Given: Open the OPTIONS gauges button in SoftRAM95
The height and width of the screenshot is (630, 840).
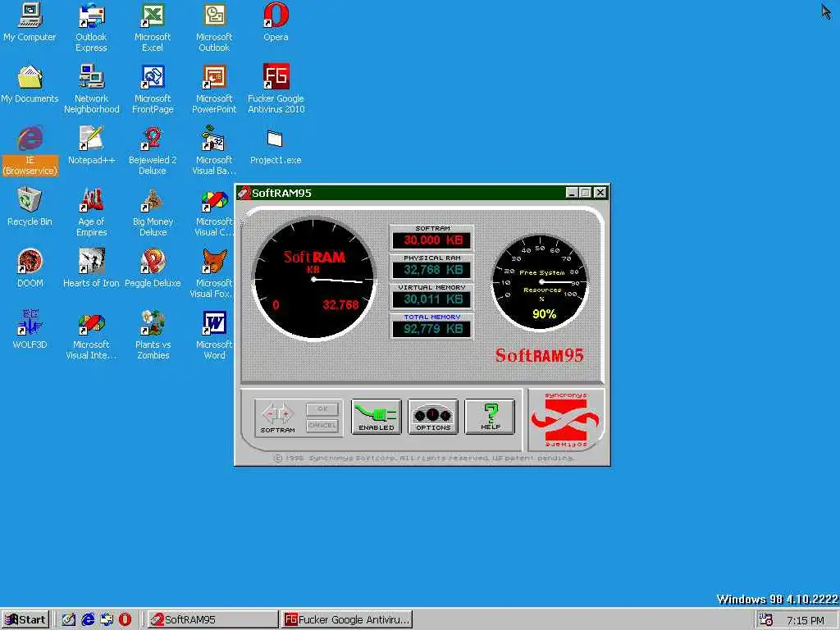Looking at the screenshot, I should (x=433, y=417).
